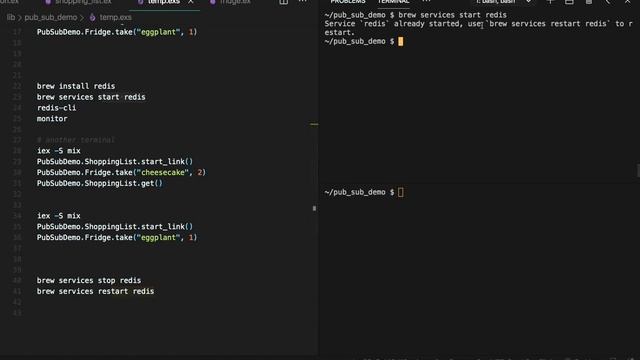640x360 pixels.
Task: Close the terminal panel
Action: pyautogui.click(x=627, y=2)
